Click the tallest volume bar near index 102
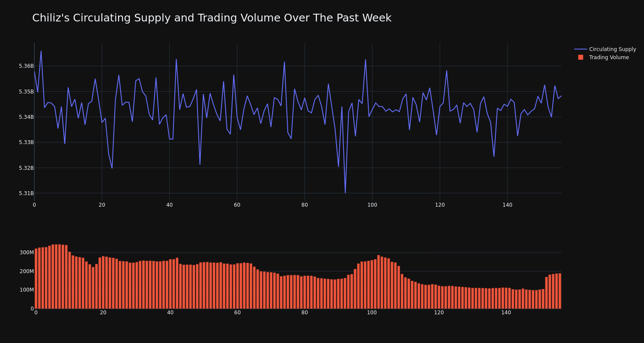 pyautogui.click(x=379, y=282)
